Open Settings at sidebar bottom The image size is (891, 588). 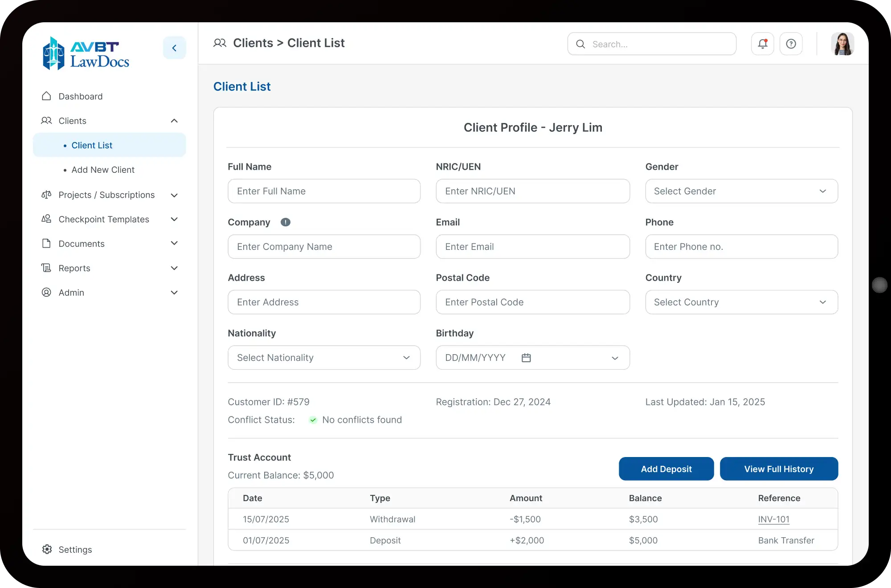click(75, 549)
